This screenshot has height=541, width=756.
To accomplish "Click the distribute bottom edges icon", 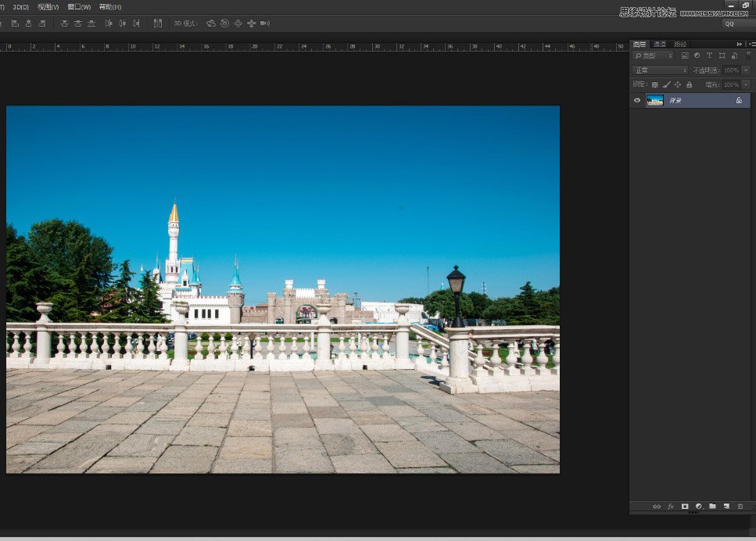I will pyautogui.click(x=91, y=23).
